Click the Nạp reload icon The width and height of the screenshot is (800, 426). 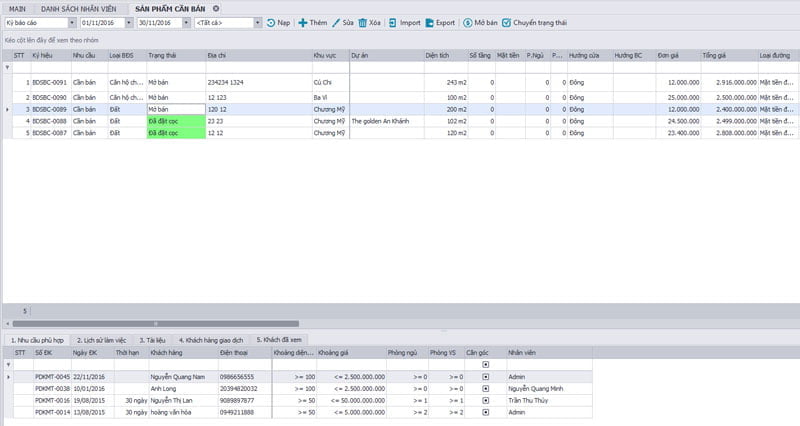tap(270, 22)
